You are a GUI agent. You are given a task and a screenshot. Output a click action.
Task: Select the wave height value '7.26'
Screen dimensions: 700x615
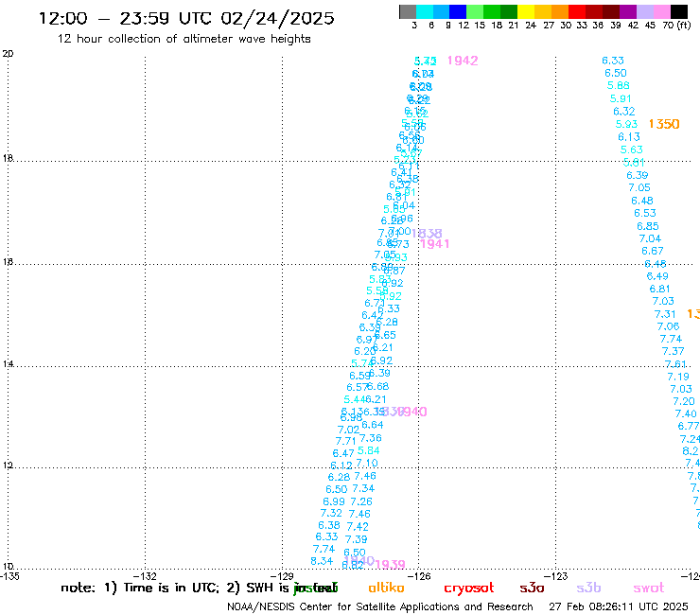click(361, 501)
